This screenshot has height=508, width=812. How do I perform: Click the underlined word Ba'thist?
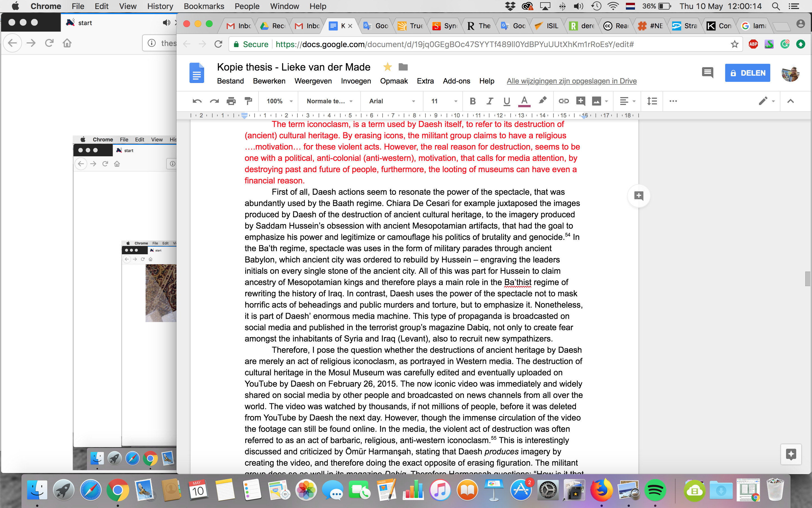[x=517, y=282]
